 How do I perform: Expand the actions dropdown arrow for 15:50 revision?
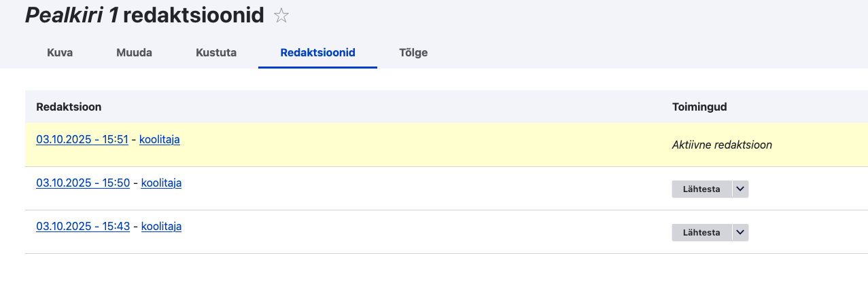(741, 189)
